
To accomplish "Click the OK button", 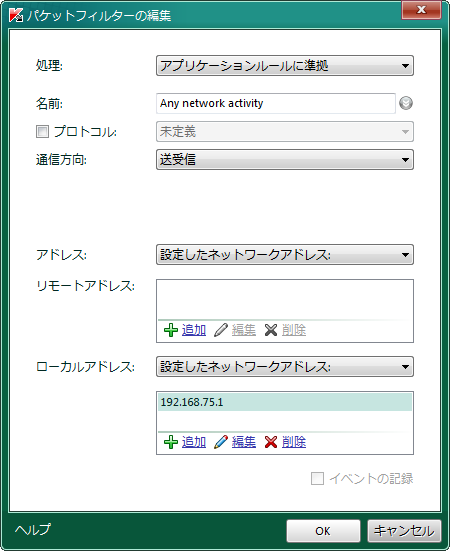I will tap(323, 531).
